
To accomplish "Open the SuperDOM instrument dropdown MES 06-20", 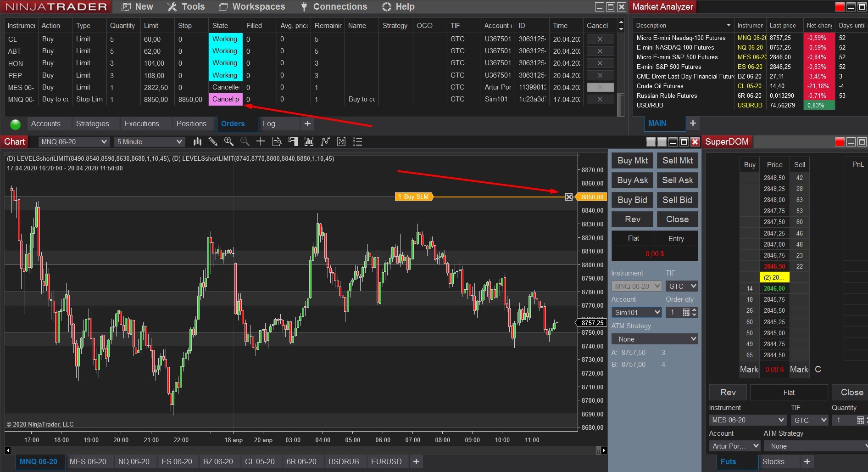I will click(748, 420).
